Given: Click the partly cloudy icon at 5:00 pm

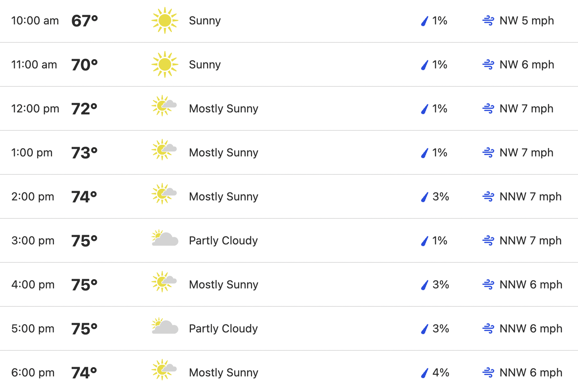Looking at the screenshot, I should coord(165,326).
